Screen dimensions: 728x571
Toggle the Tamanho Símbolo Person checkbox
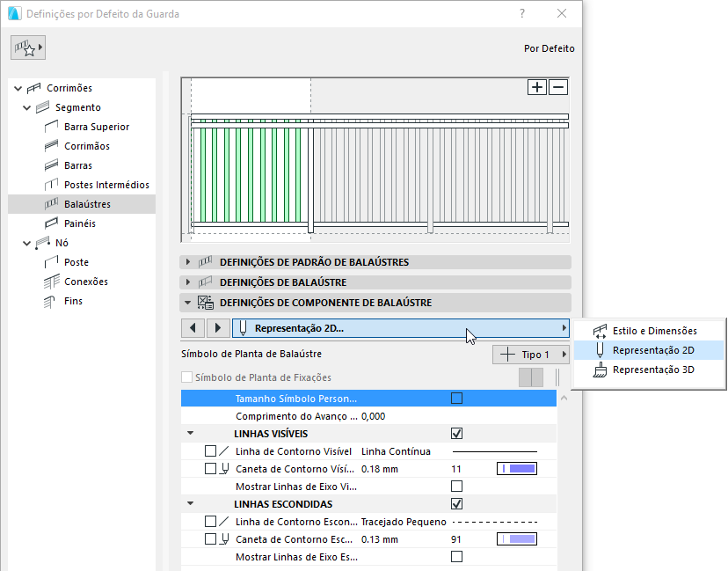(455, 399)
